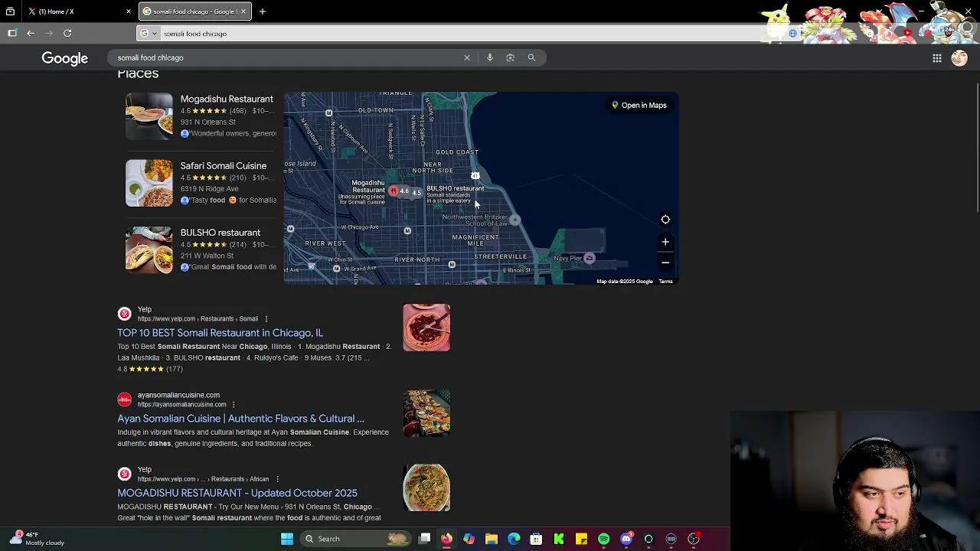Go forward one page
The width and height of the screenshot is (980, 551).
pyautogui.click(x=49, y=33)
